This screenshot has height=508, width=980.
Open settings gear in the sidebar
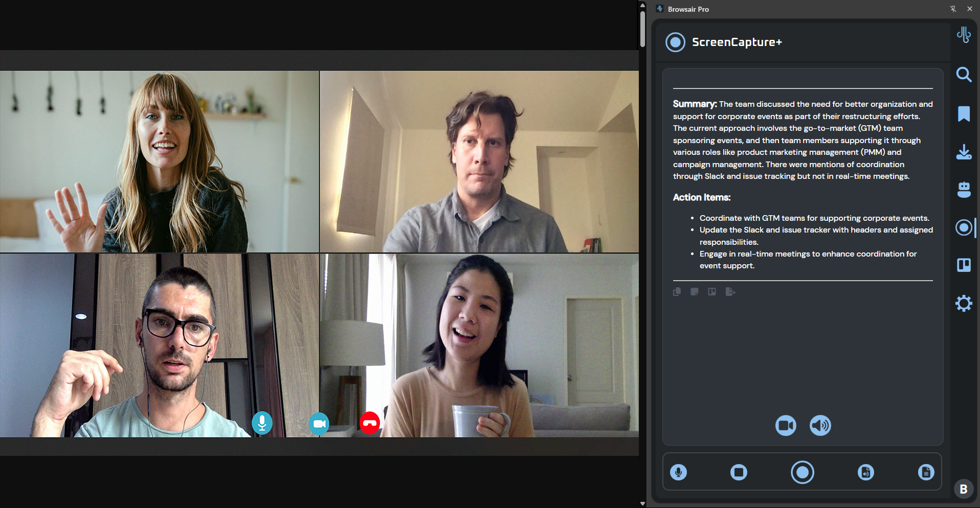coord(964,304)
